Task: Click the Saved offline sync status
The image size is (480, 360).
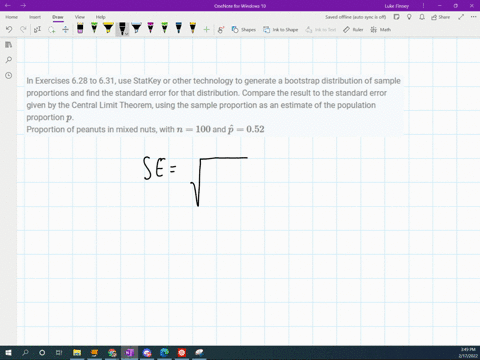Action: (x=356, y=17)
